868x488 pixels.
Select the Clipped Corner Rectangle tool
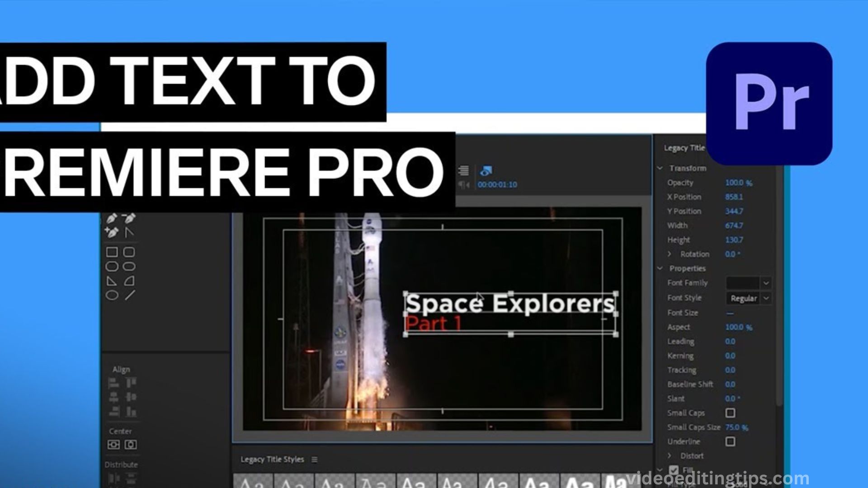click(x=112, y=267)
